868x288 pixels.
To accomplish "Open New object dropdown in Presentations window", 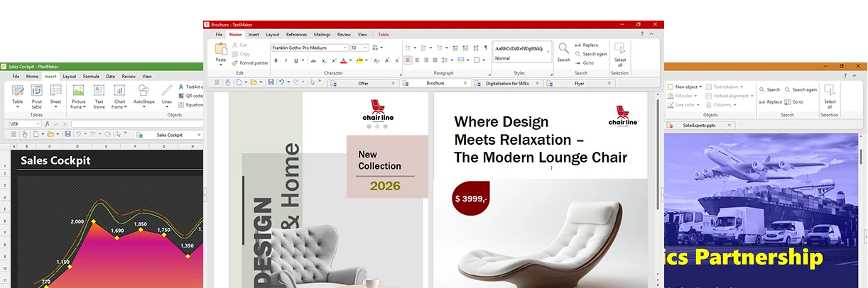I will click(x=685, y=87).
